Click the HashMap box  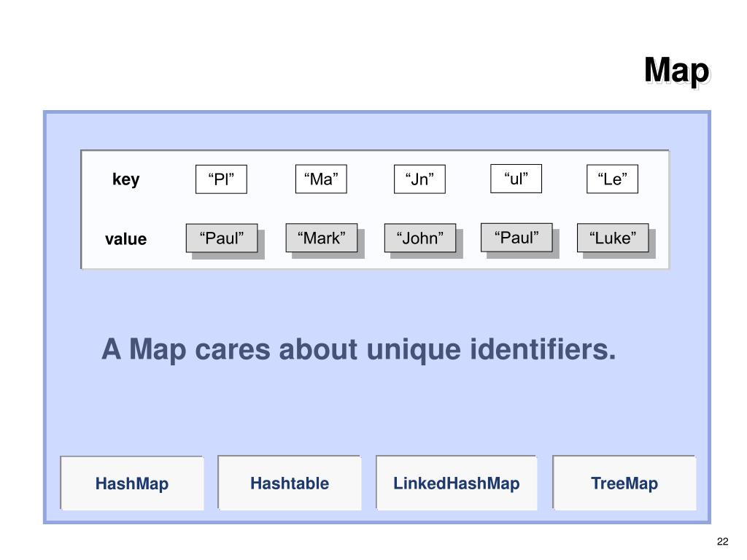coord(132,483)
